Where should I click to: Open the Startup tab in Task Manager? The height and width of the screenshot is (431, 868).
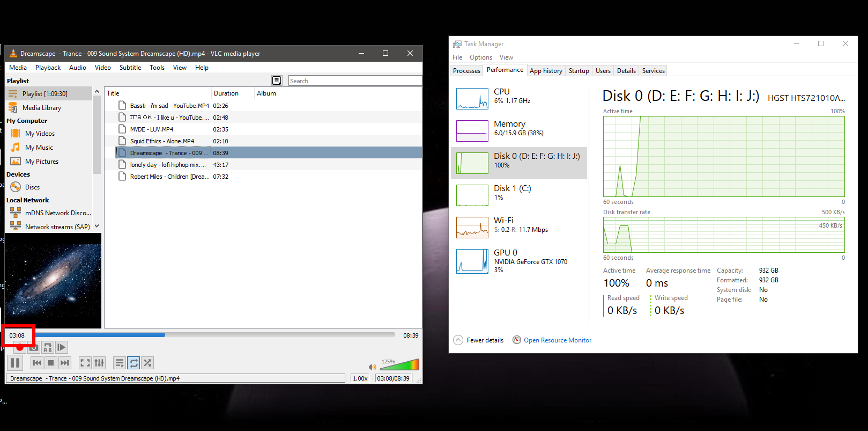point(578,71)
